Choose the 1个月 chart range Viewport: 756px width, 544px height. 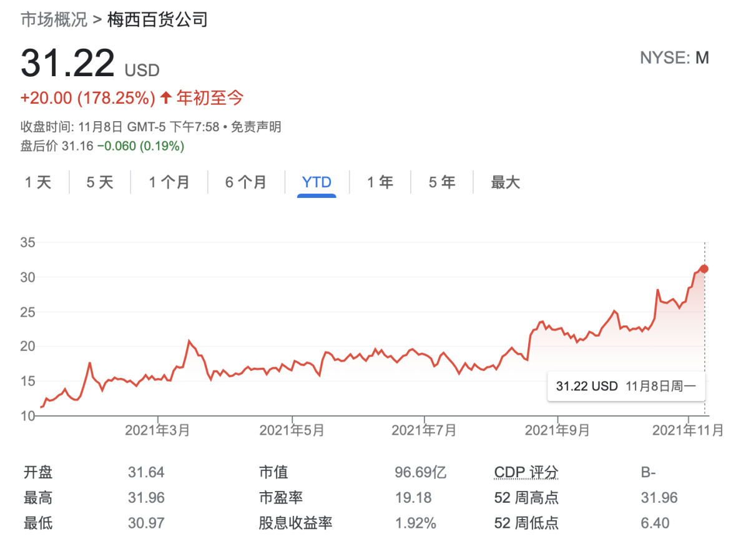(169, 182)
